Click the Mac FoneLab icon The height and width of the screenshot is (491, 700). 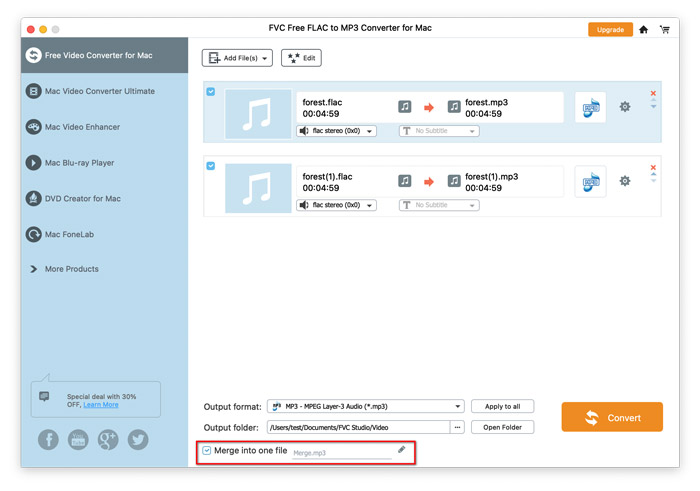point(33,234)
